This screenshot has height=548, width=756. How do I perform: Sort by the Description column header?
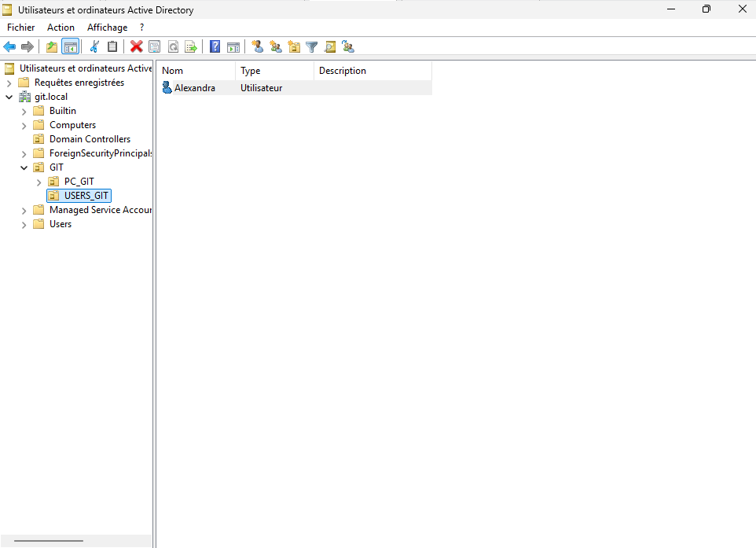point(372,71)
